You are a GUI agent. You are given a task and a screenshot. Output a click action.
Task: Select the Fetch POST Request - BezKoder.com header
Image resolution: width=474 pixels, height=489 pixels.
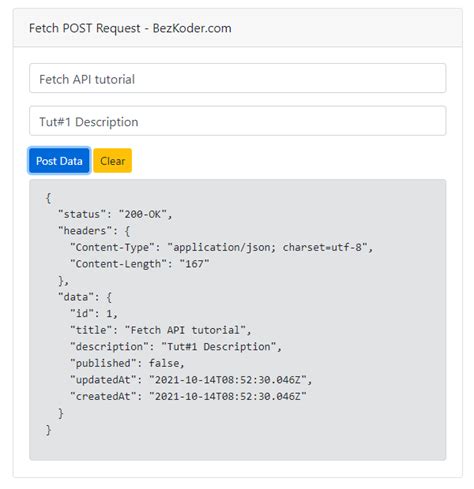(130, 28)
